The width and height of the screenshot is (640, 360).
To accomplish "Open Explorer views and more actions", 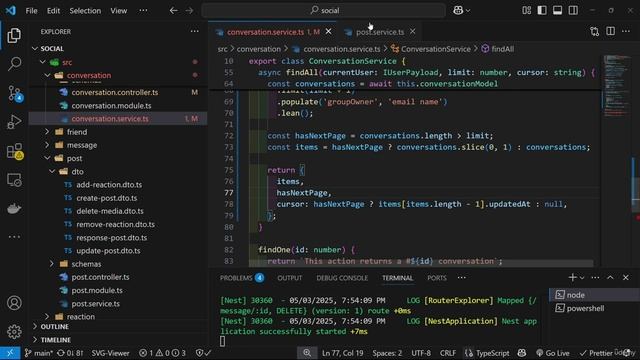I will 195,31.
